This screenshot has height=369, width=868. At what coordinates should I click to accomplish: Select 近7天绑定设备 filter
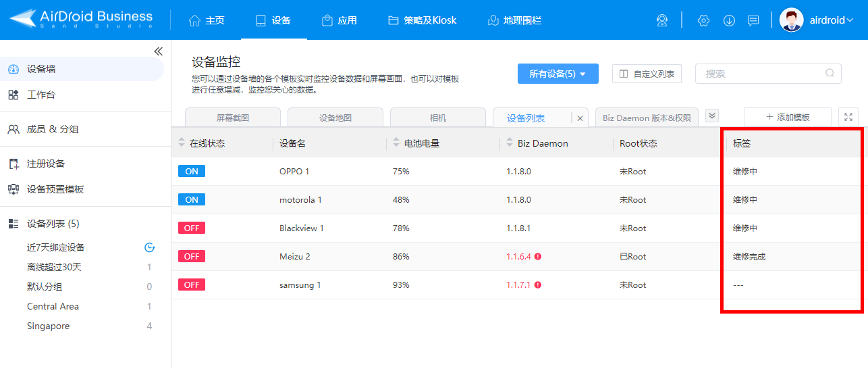pos(56,247)
